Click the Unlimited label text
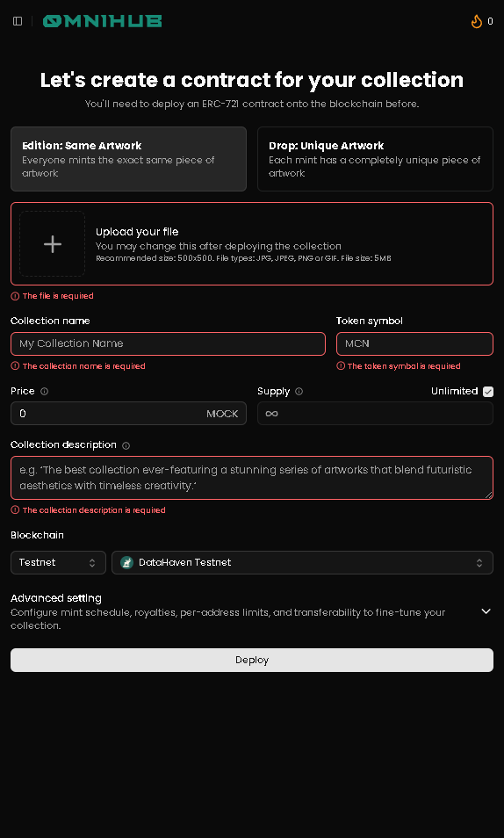Viewport: 504px width, 838px height. pyautogui.click(x=454, y=391)
